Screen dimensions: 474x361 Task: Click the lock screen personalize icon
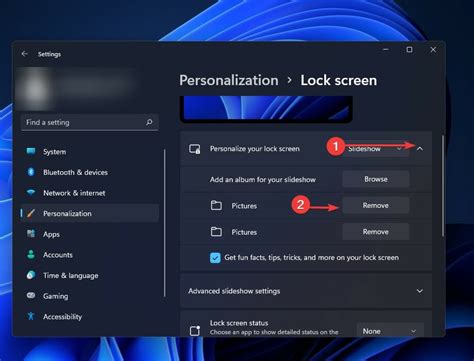(x=195, y=149)
